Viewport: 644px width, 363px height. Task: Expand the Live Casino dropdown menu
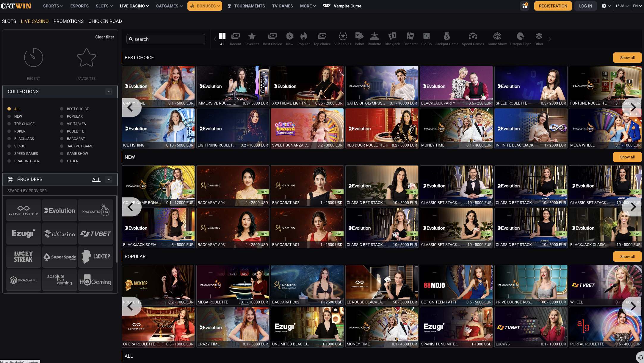point(134,6)
